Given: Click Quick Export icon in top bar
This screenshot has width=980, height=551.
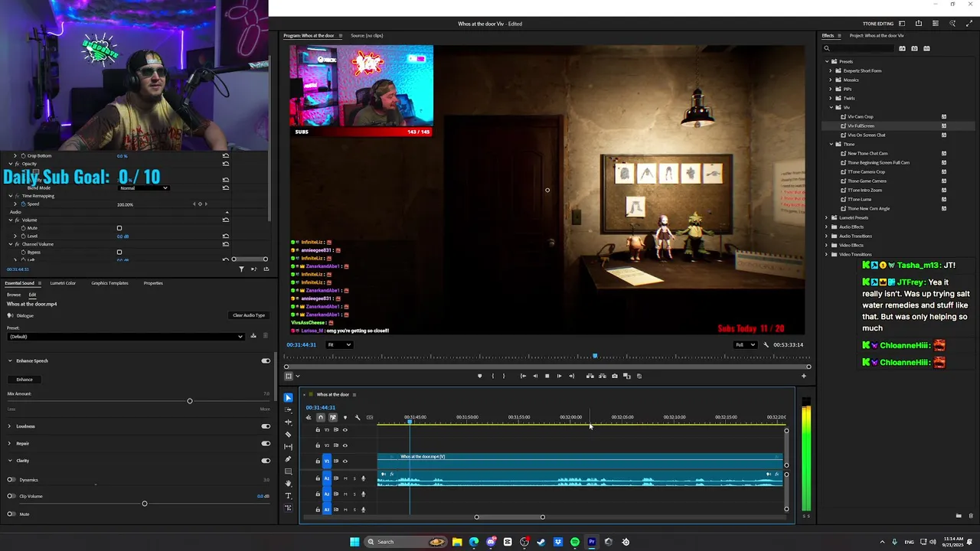Looking at the screenshot, I should pyautogui.click(x=918, y=24).
